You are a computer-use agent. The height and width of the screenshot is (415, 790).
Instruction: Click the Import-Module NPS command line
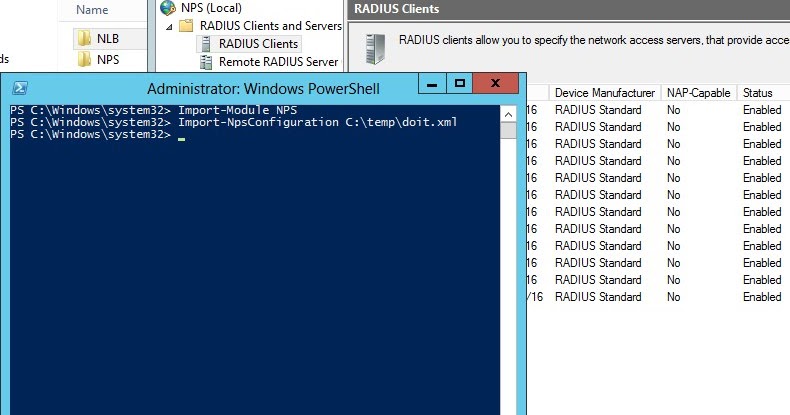(x=154, y=110)
